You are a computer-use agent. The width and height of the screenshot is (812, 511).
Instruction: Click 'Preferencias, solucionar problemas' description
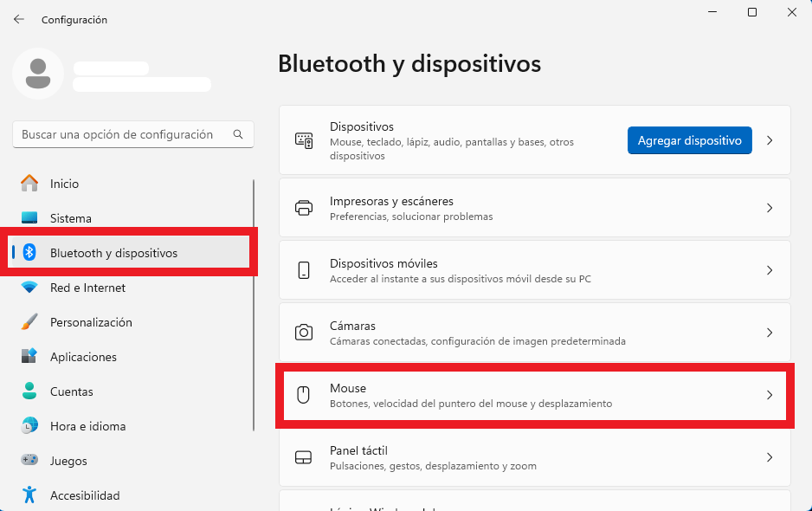click(411, 217)
